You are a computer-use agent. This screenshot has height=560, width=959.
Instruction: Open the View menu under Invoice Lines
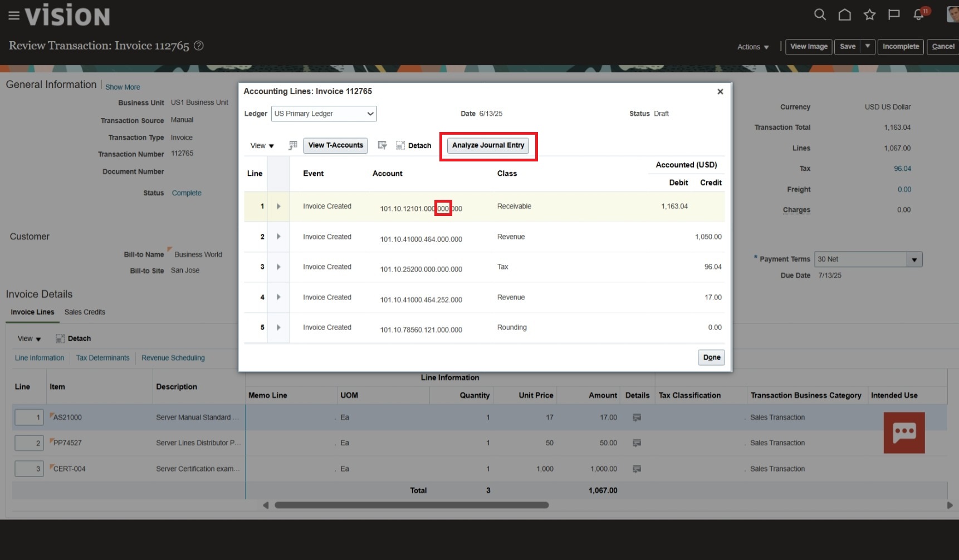coord(30,338)
